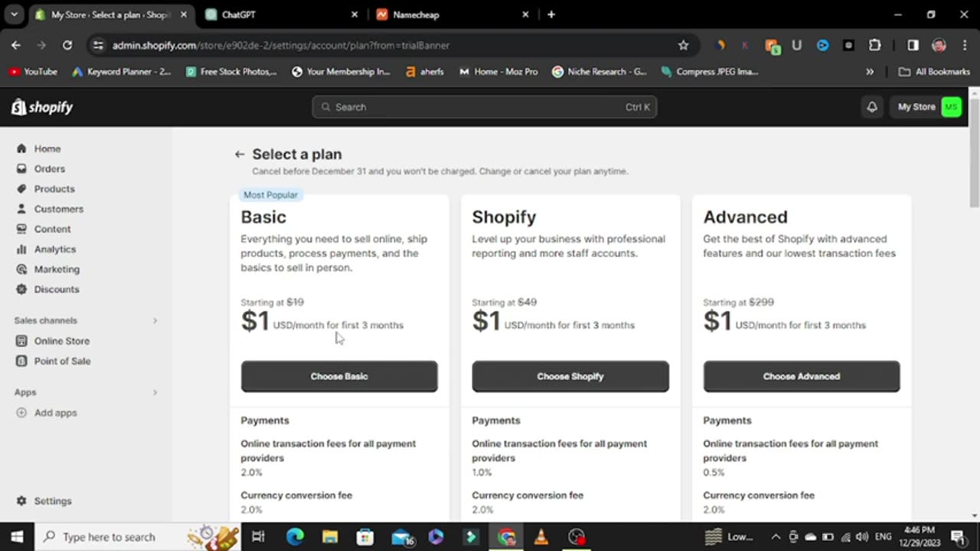Open VLC from the taskbar
This screenshot has height=551, width=980.
pos(541,536)
